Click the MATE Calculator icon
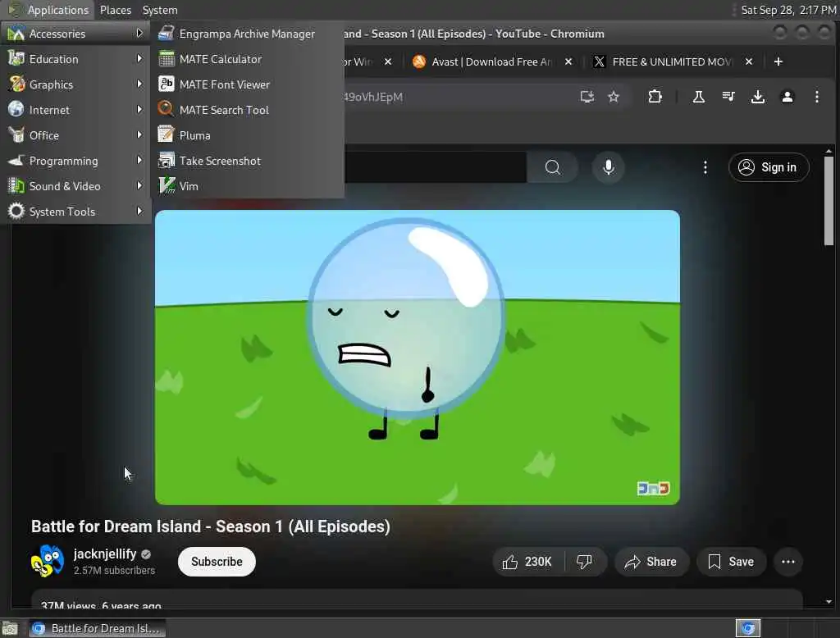The image size is (840, 638). tap(166, 59)
